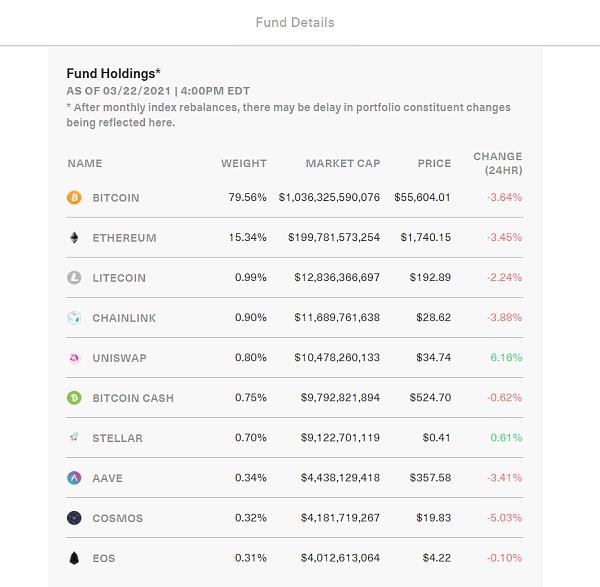Click the EOS black icon

click(74, 558)
